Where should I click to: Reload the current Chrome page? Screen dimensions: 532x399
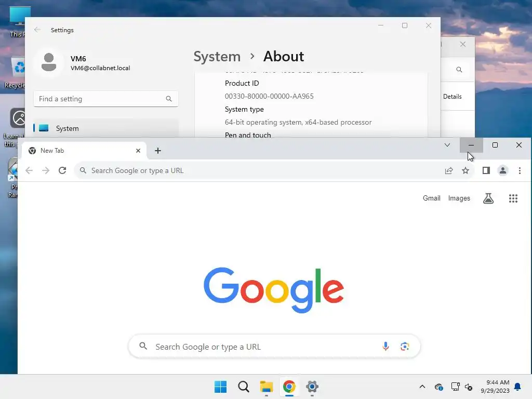(x=62, y=170)
